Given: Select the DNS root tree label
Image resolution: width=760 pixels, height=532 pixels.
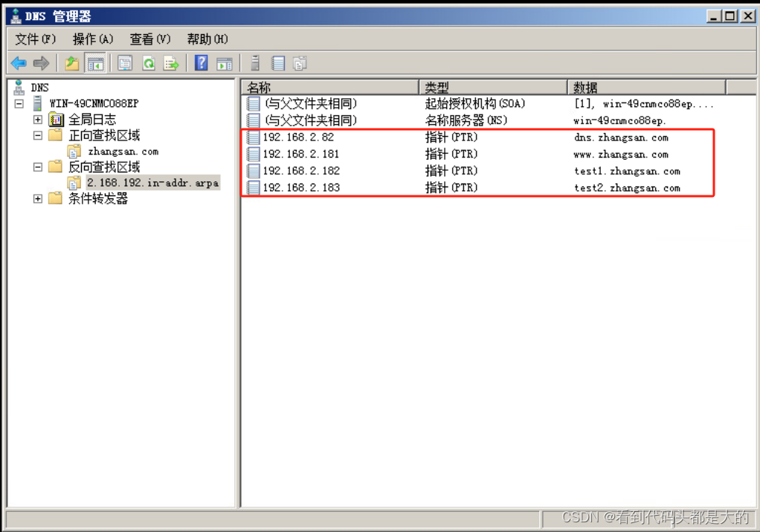Looking at the screenshot, I should coord(39,88).
